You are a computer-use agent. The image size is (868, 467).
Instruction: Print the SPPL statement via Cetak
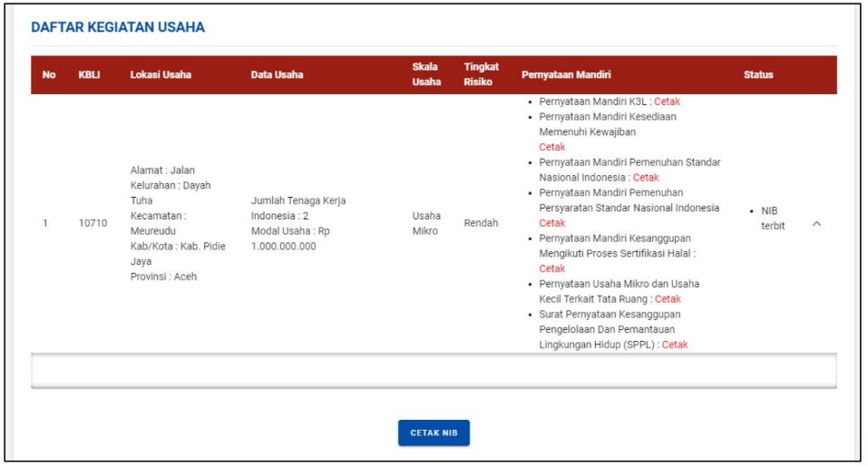[675, 345]
